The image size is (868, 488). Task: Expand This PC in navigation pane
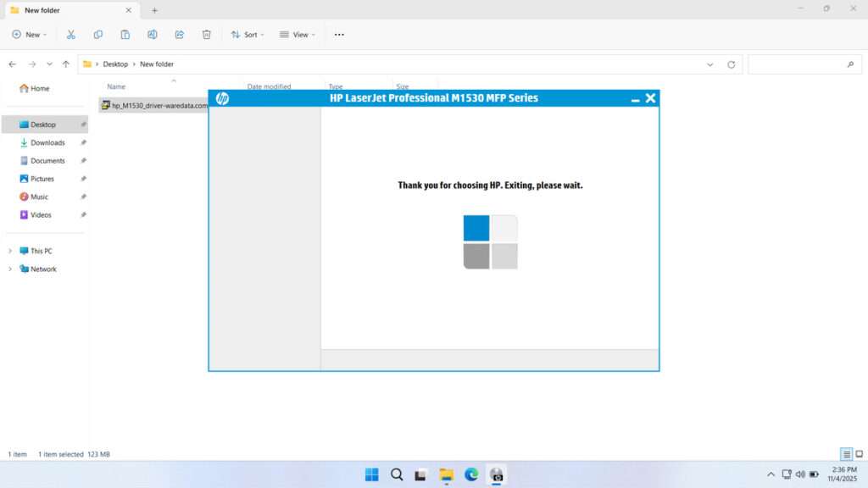pyautogui.click(x=9, y=251)
